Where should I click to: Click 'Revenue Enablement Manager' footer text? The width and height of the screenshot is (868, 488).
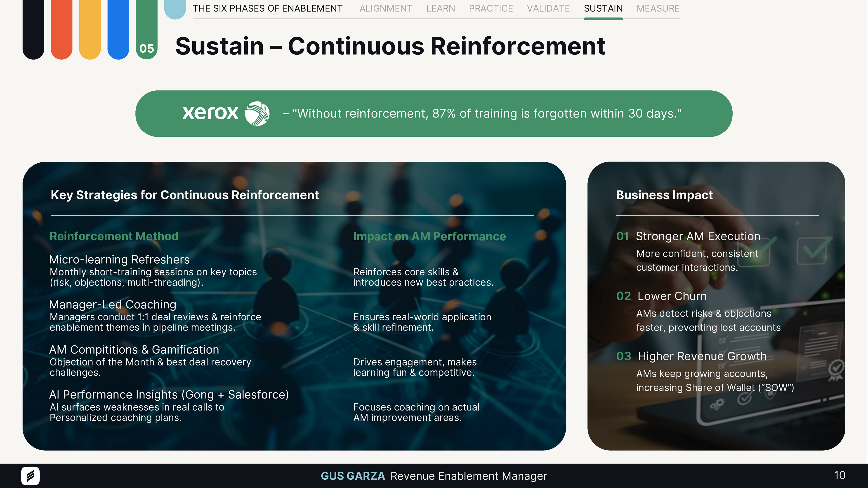469,476
